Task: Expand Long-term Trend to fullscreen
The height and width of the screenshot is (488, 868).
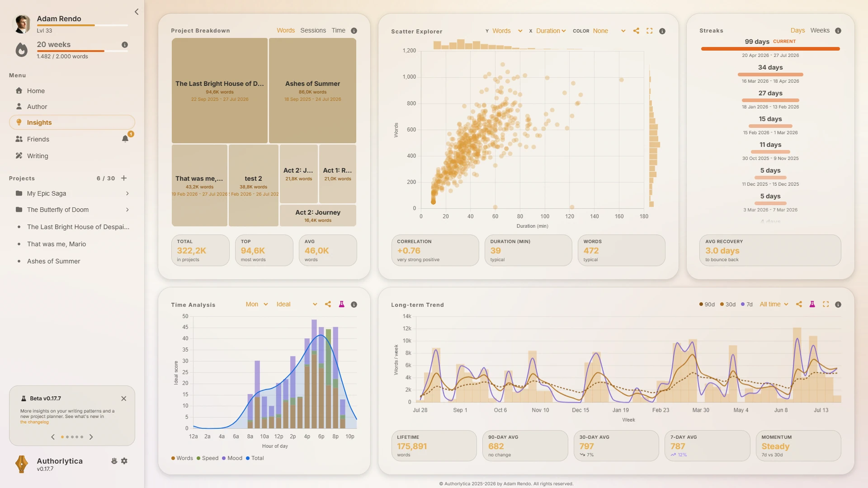Action: coord(826,304)
